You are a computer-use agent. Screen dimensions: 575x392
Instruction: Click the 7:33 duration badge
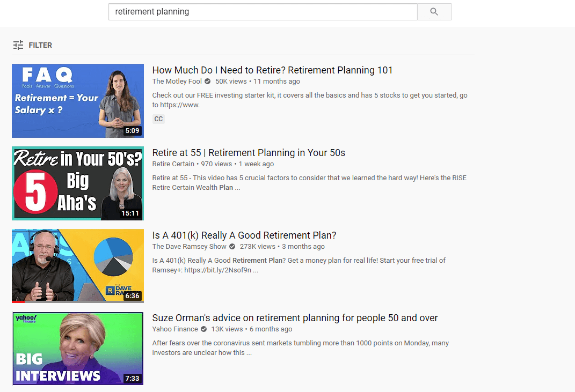tap(133, 378)
